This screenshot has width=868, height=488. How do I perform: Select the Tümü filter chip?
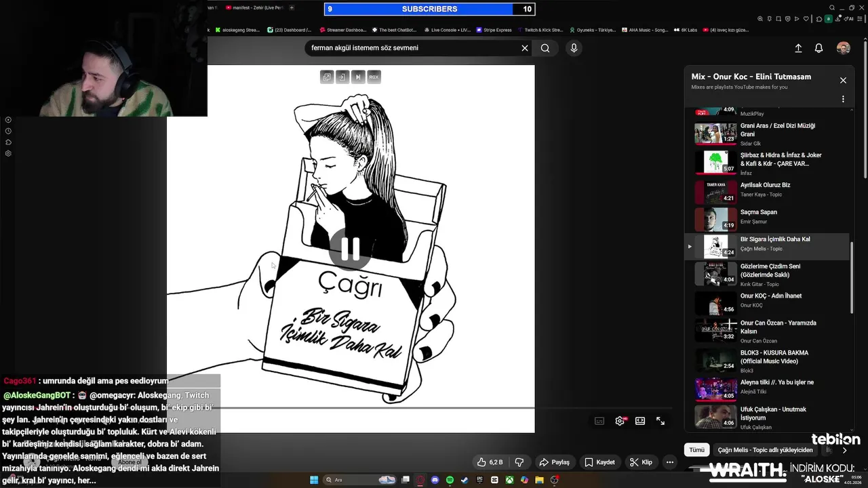tap(697, 450)
